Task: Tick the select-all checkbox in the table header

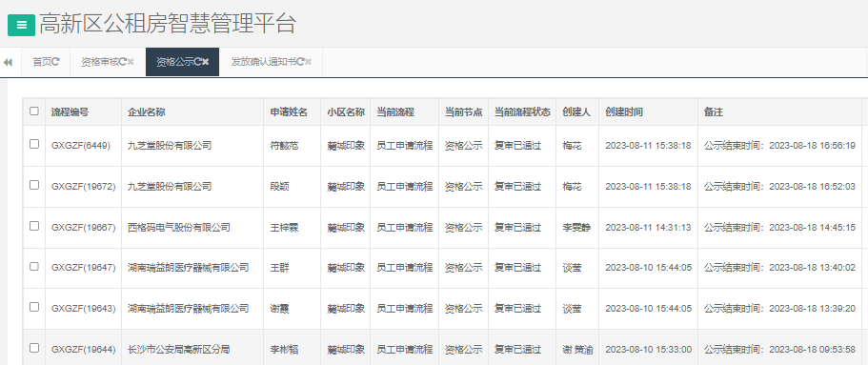Action: coord(34,111)
